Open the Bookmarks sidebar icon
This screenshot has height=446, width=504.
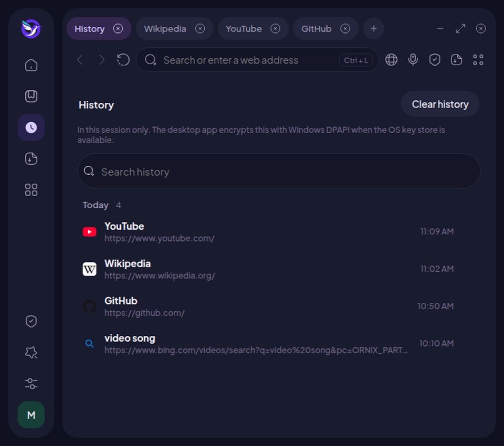[x=31, y=96]
